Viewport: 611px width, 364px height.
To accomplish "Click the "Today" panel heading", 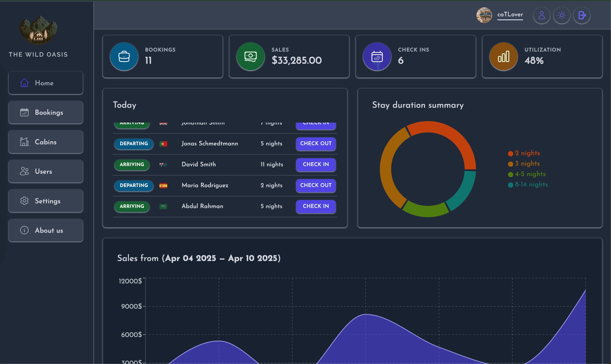I will (125, 105).
